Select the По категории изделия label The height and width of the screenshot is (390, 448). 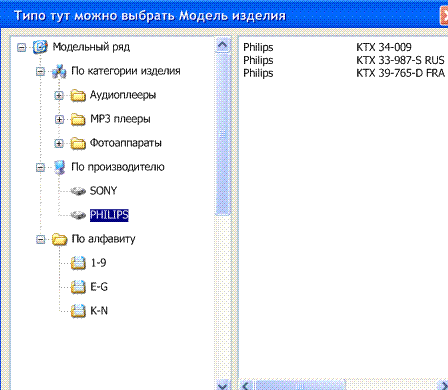tap(126, 71)
